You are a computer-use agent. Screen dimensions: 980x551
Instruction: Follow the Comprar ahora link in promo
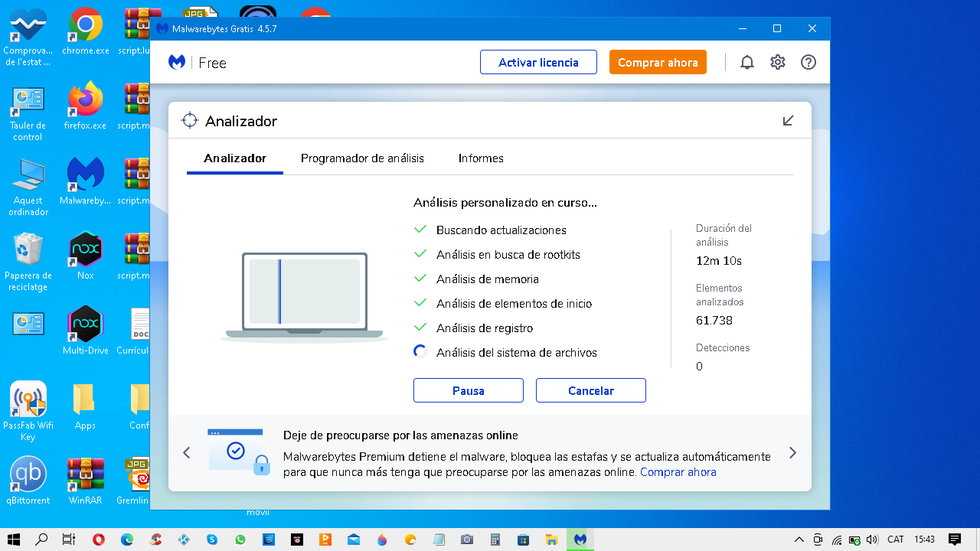click(x=678, y=472)
